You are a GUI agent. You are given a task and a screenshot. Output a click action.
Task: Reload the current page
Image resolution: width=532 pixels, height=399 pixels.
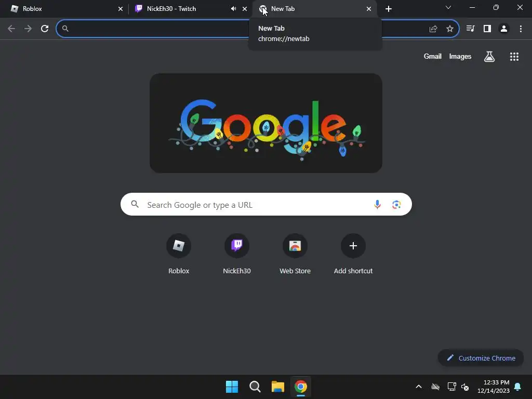tap(45, 29)
